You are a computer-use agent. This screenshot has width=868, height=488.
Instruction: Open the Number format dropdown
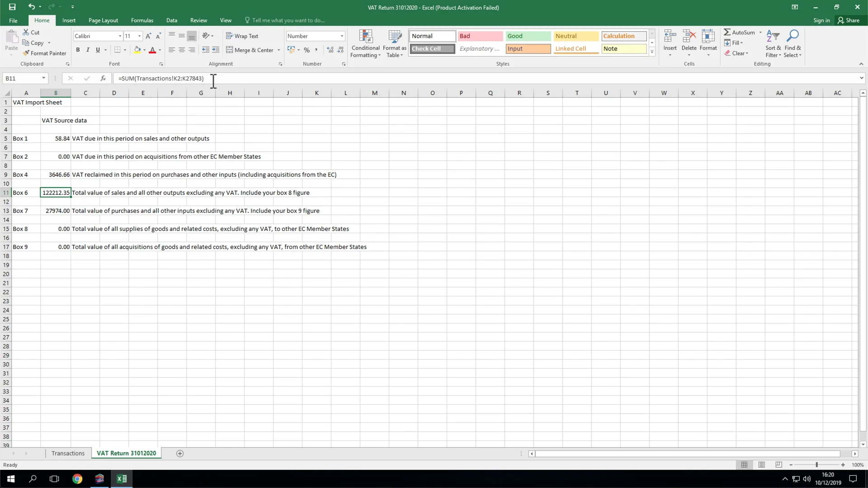click(x=342, y=36)
